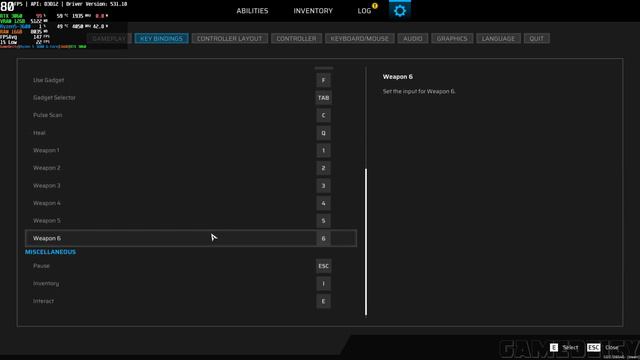The image size is (640, 360).
Task: Click the Log notification badge
Action: coord(375,6)
